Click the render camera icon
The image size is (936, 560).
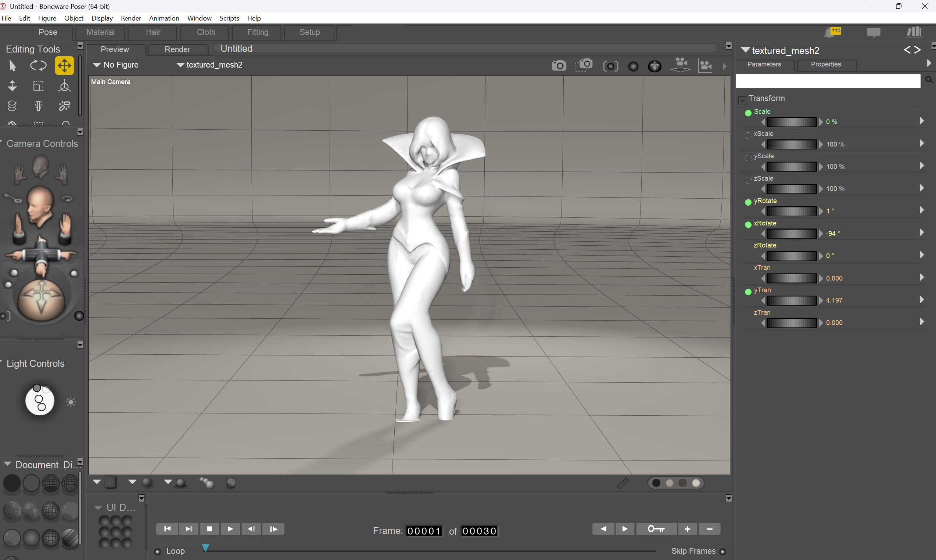[x=559, y=66]
